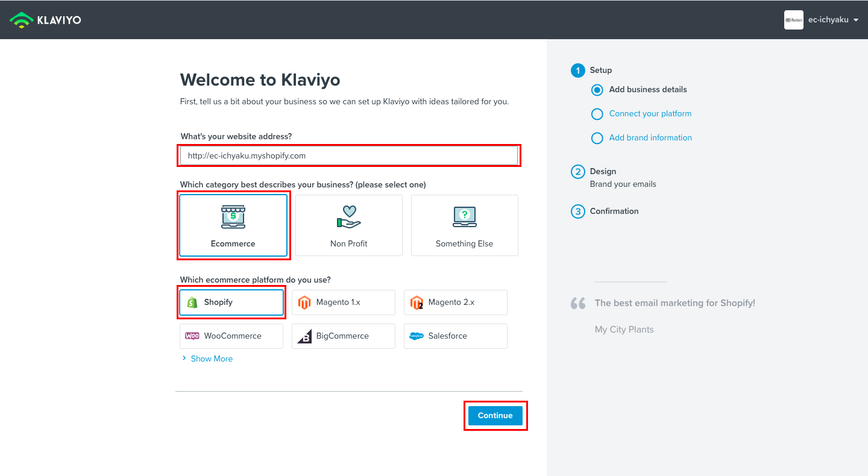Click the WooCommerce logo icon

click(192, 336)
